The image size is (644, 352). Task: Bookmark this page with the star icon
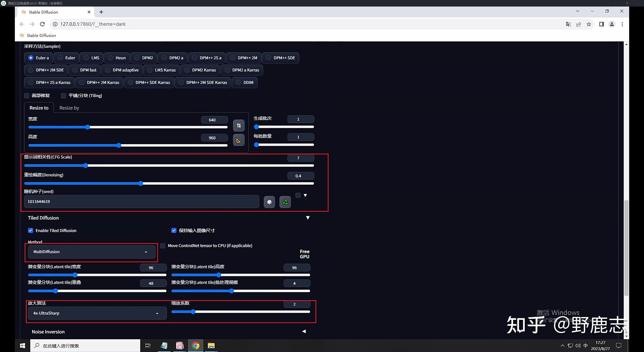click(589, 24)
